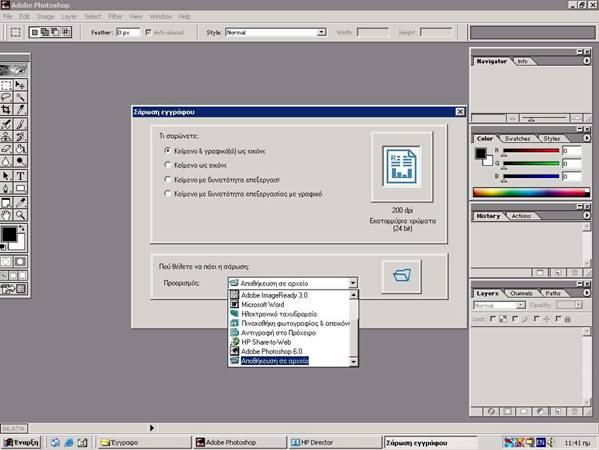This screenshot has width=599, height=450.
Task: Open the Navigator panel menu arrow
Action: coord(587,61)
